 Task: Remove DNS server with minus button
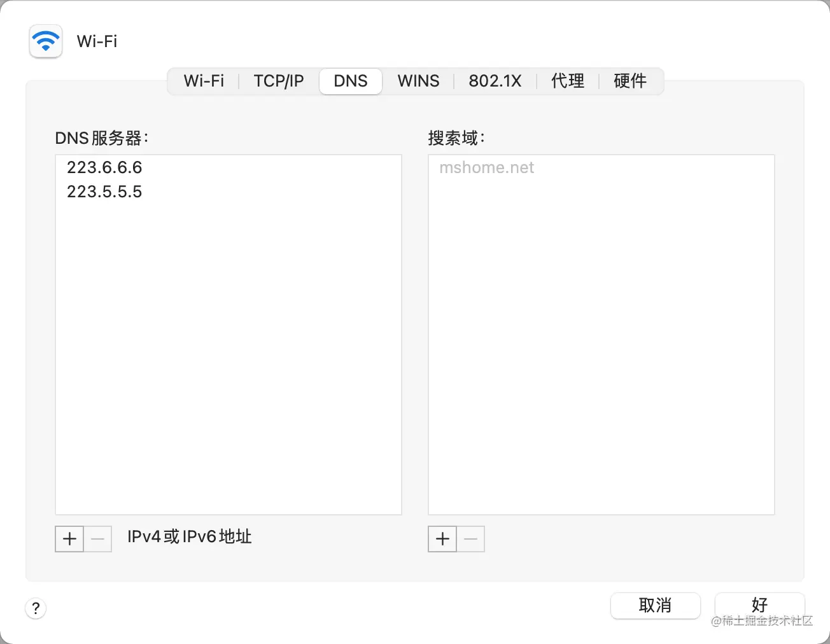point(98,539)
